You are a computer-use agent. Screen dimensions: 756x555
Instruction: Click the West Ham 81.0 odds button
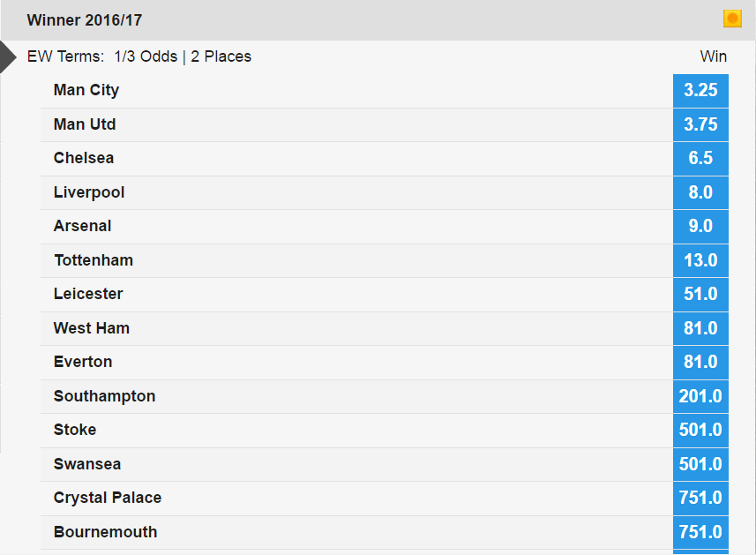pyautogui.click(x=700, y=329)
